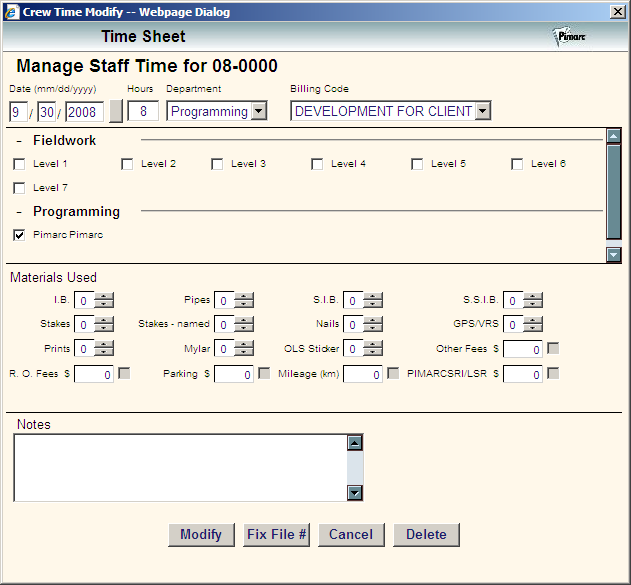Image resolution: width=631 pixels, height=585 pixels.
Task: Click the Prints quantity stepper
Action: coord(104,348)
